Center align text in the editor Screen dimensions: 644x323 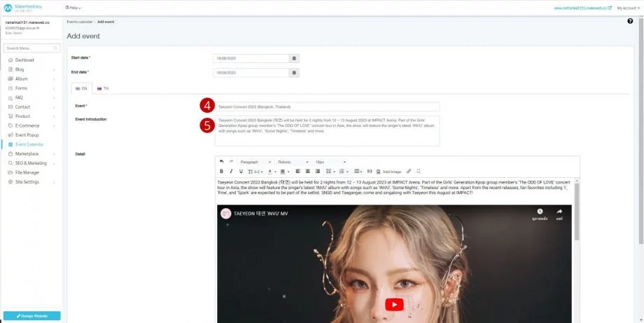[x=307, y=172]
